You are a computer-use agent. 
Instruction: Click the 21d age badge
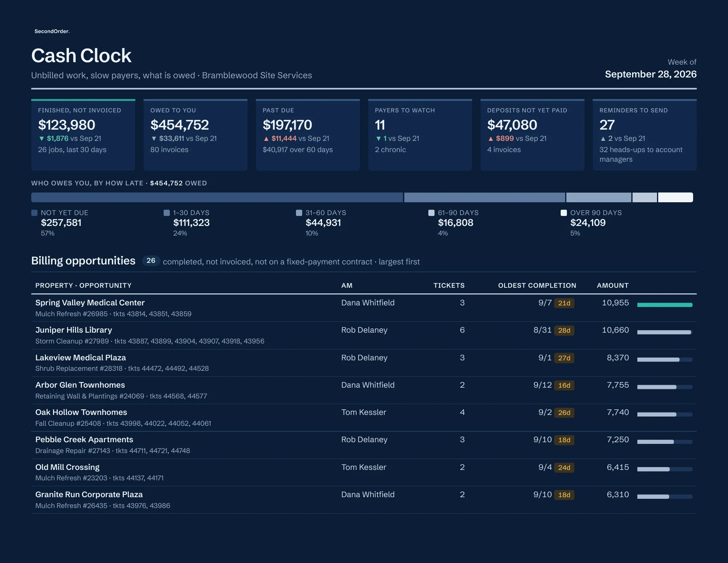564,303
